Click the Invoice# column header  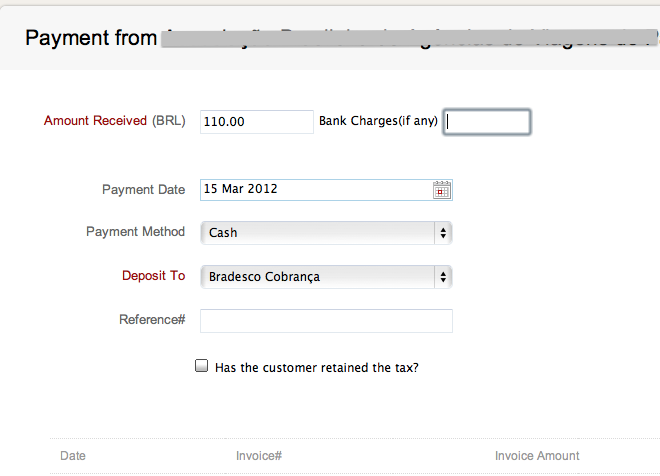[x=259, y=456]
